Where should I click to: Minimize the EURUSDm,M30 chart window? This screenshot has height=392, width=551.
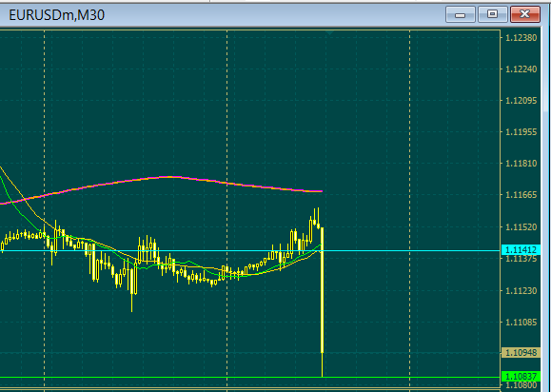[x=460, y=14]
